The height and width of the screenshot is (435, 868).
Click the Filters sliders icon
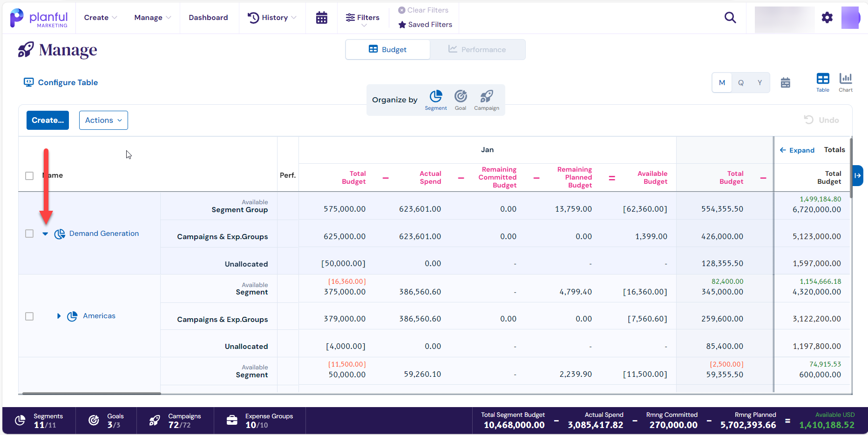pos(350,18)
